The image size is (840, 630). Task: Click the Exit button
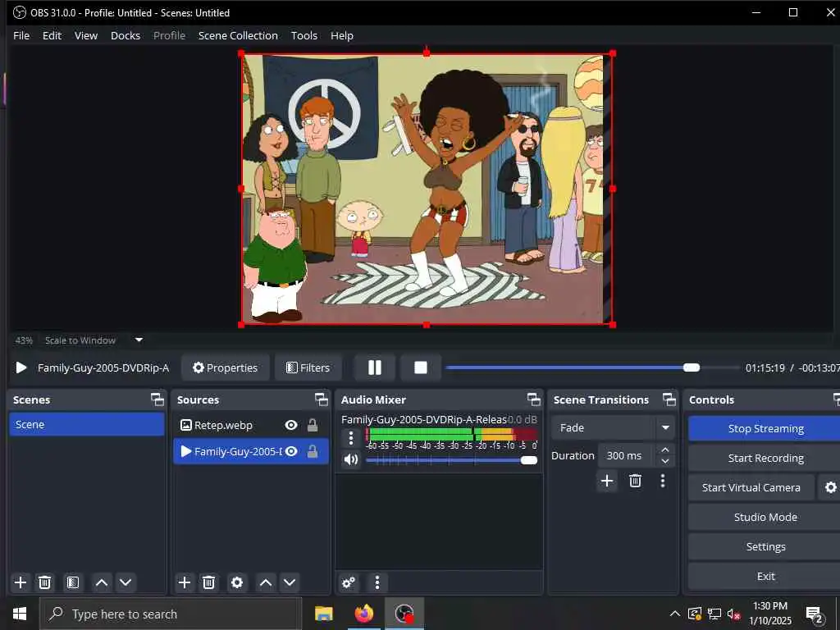click(765, 576)
